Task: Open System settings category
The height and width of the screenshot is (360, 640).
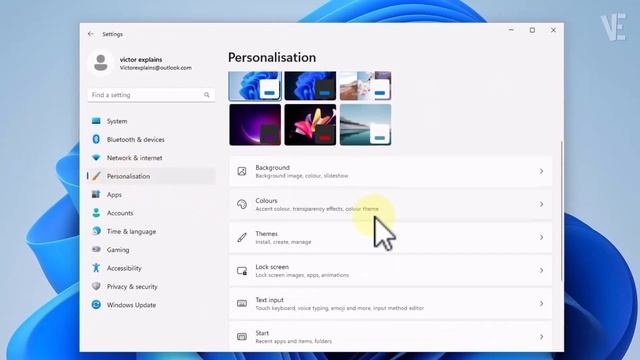Action: pyautogui.click(x=151, y=121)
